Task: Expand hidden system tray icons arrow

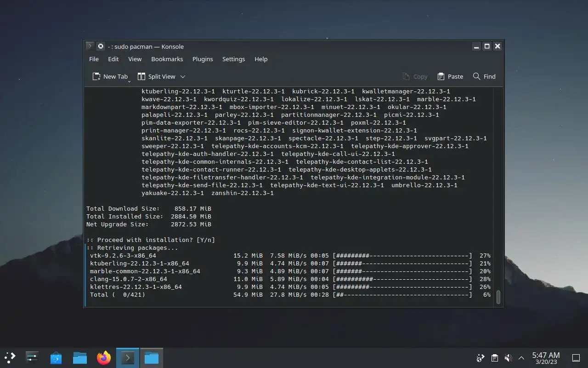Action: point(521,358)
